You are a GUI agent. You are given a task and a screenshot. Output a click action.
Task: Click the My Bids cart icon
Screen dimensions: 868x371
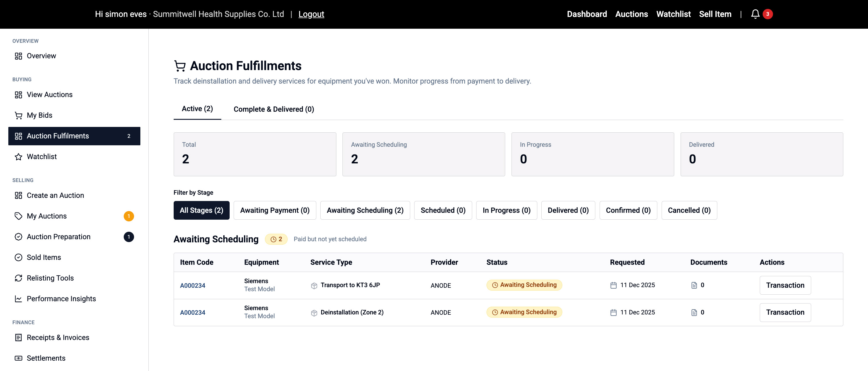[18, 116]
